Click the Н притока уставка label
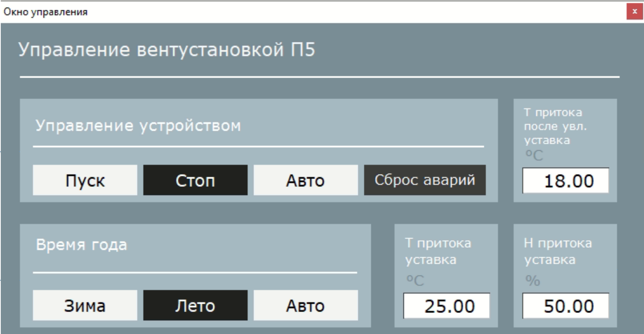Viewport: 644px width, 334px height. [x=557, y=251]
